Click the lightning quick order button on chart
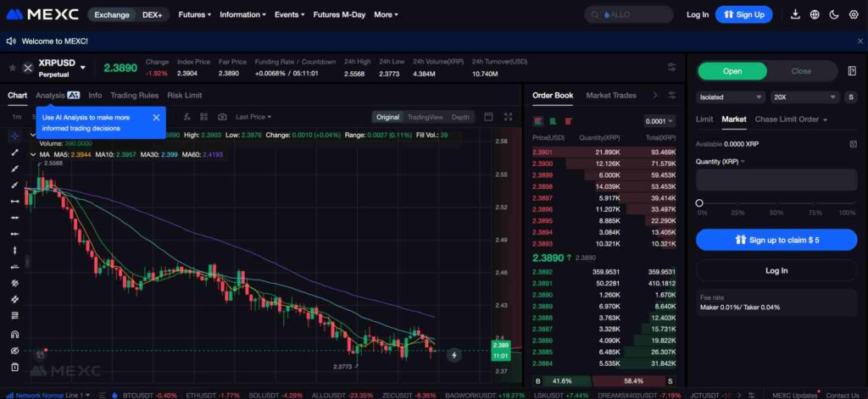Screen dimensions: 868x399 [454, 355]
